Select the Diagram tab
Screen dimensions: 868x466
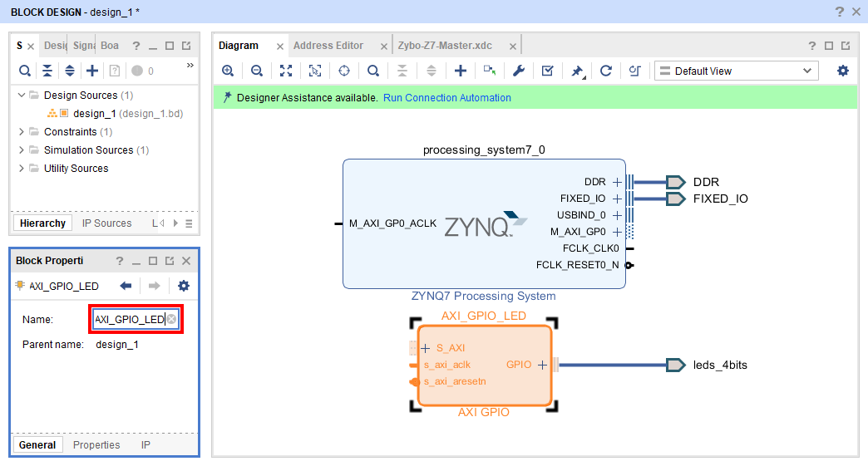pos(238,46)
